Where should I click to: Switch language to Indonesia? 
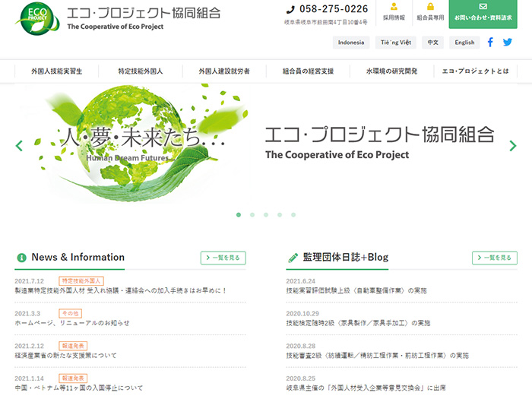tap(350, 43)
